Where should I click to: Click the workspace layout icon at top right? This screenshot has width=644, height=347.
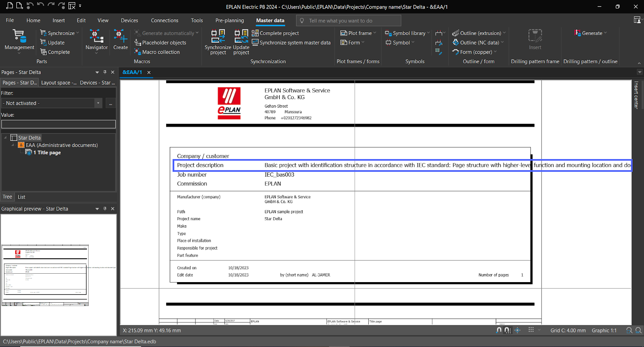(637, 20)
